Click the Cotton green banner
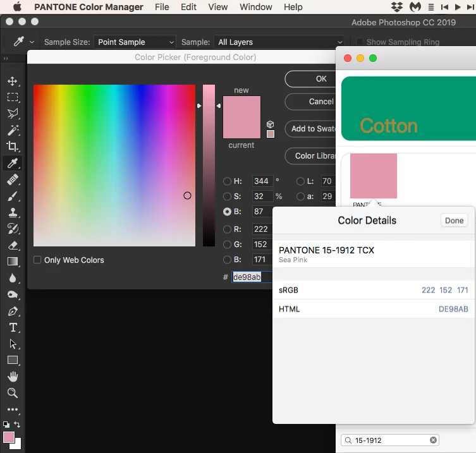Viewport: 476px width, 453px height. 408,108
